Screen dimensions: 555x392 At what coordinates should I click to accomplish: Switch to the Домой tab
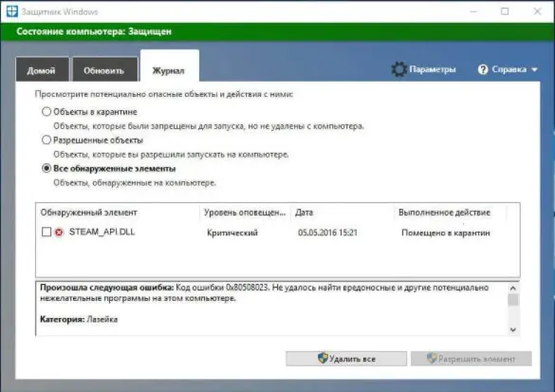(x=42, y=69)
